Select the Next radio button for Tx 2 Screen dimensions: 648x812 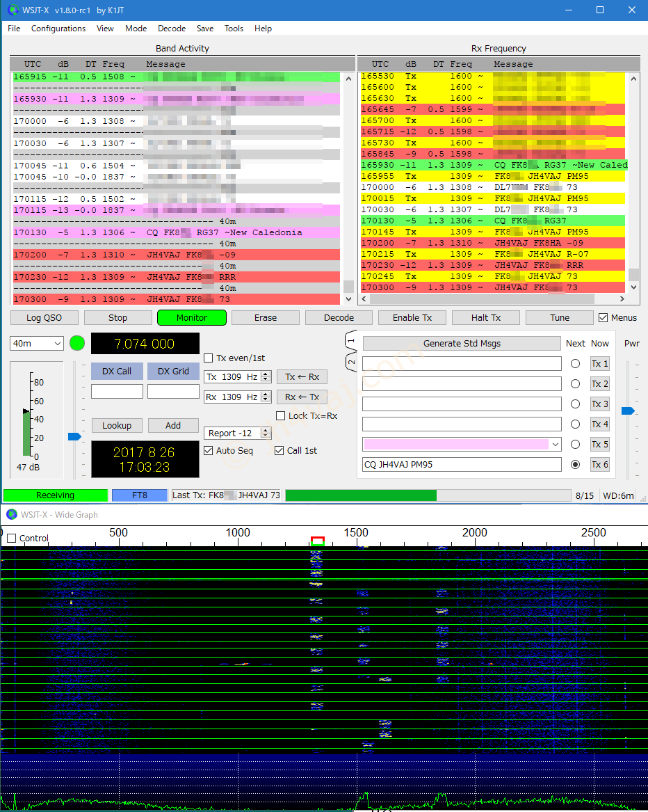pos(575,383)
